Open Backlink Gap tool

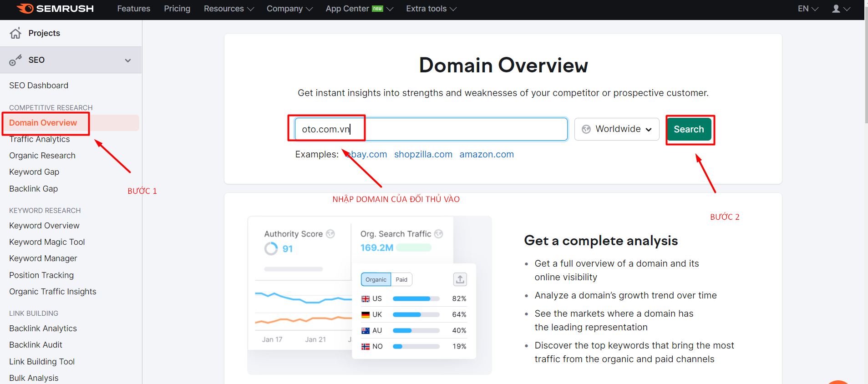pyautogui.click(x=34, y=189)
